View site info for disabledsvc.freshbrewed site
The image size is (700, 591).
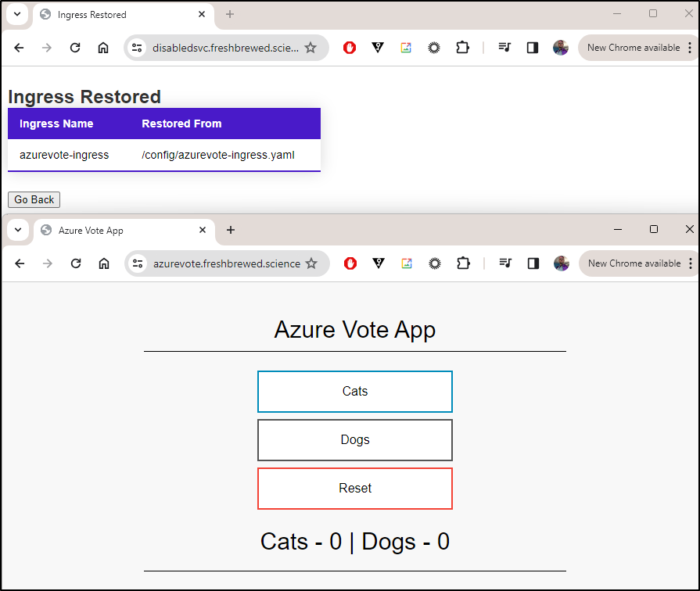tap(137, 48)
